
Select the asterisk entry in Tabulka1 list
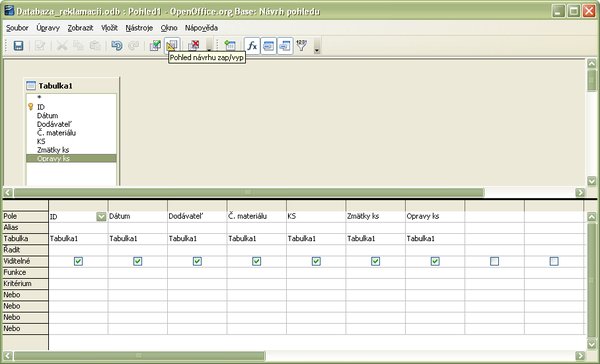pyautogui.click(x=71, y=98)
